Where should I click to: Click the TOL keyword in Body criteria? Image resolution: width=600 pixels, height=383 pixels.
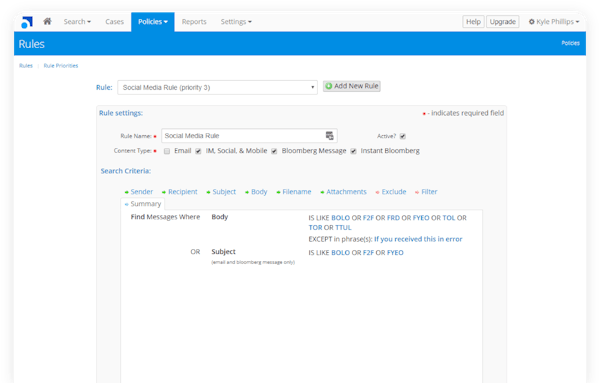449,218
